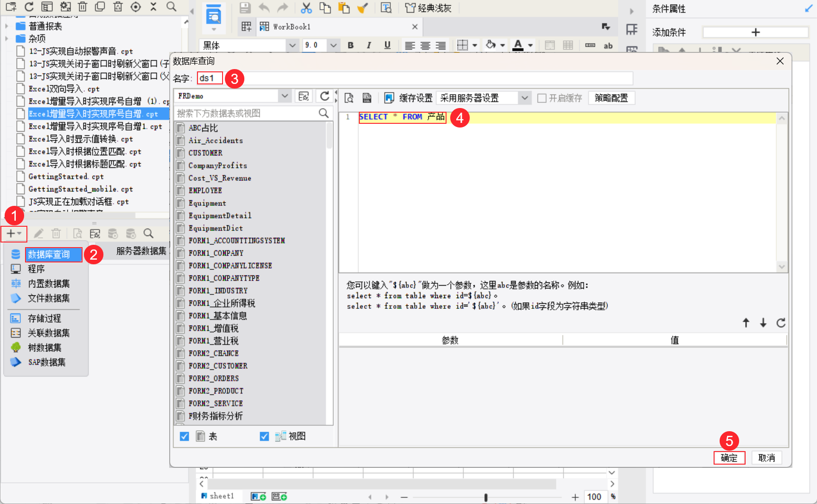Select the CUSTOMER table
The width and height of the screenshot is (817, 504).
[x=205, y=153]
